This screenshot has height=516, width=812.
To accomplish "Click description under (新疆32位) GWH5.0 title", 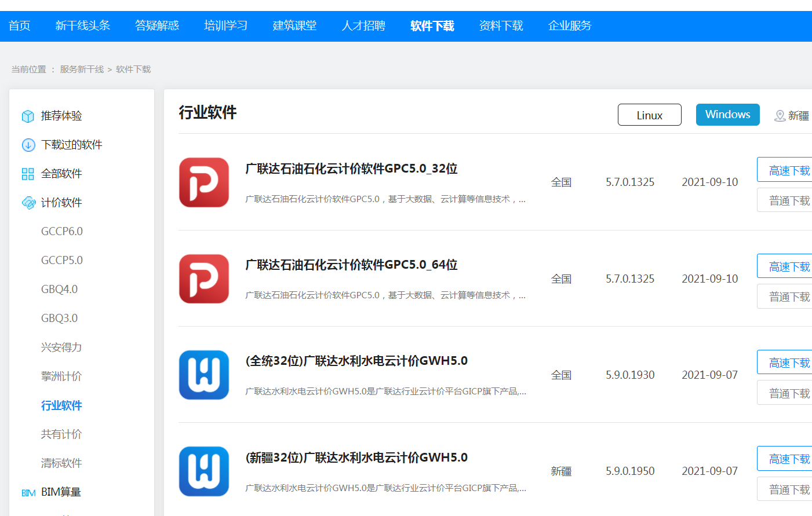I will [x=386, y=488].
